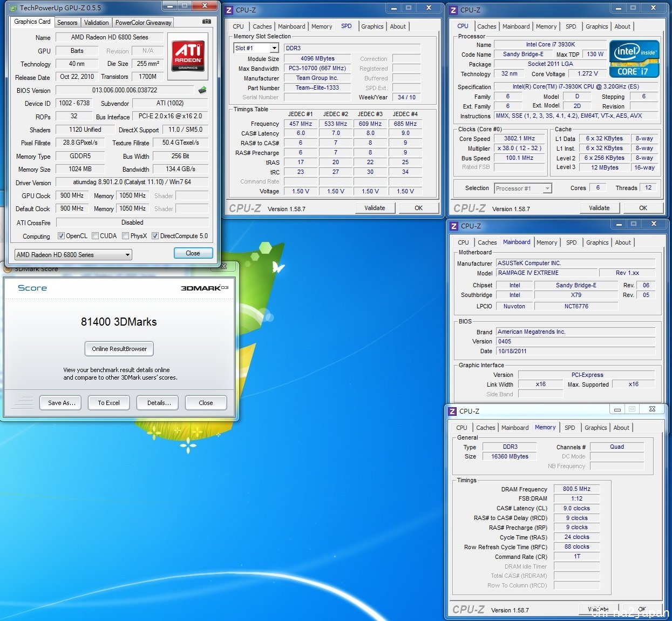Open the Slot #1 memory slot dropdown
The height and width of the screenshot is (621, 672).
point(256,48)
